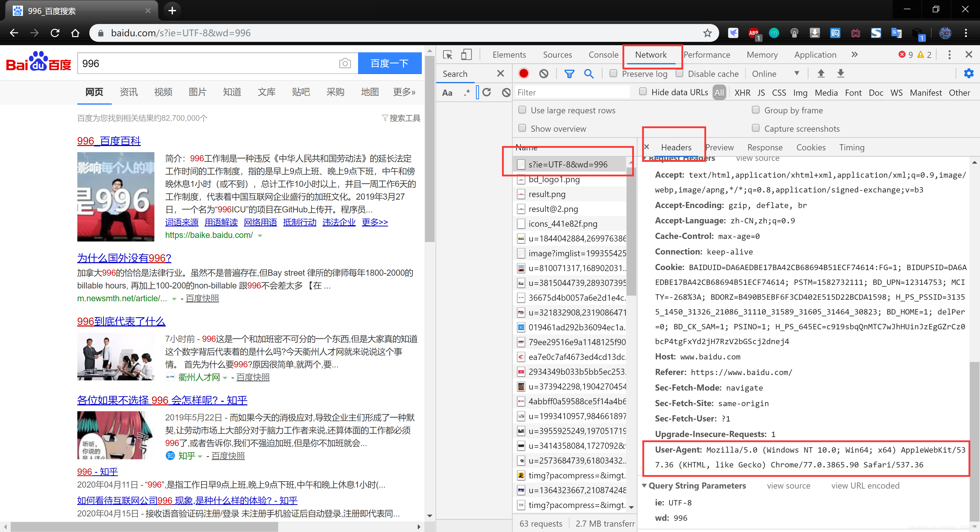Click the Network tab in DevTools
Image resolution: width=980 pixels, height=532 pixels.
[x=650, y=54]
